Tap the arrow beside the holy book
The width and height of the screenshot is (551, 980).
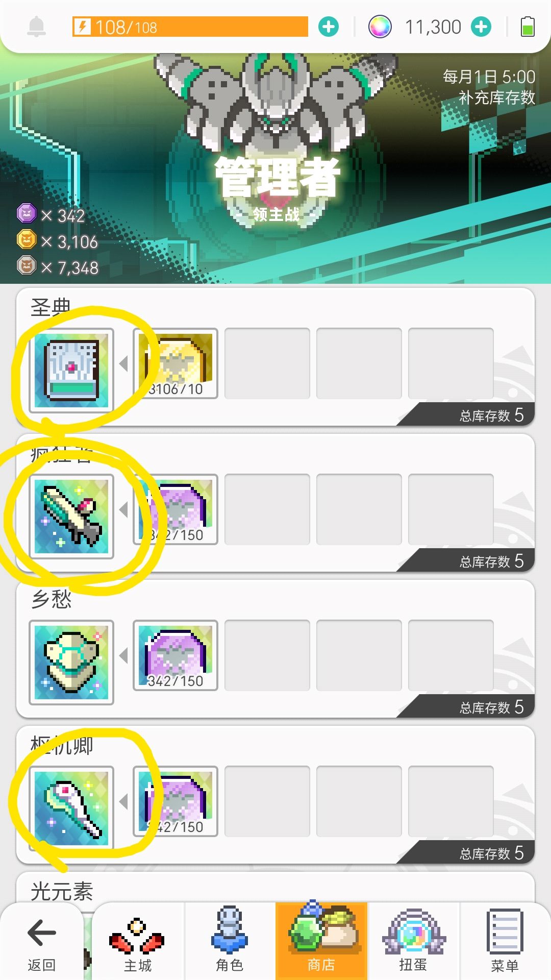[x=123, y=363]
